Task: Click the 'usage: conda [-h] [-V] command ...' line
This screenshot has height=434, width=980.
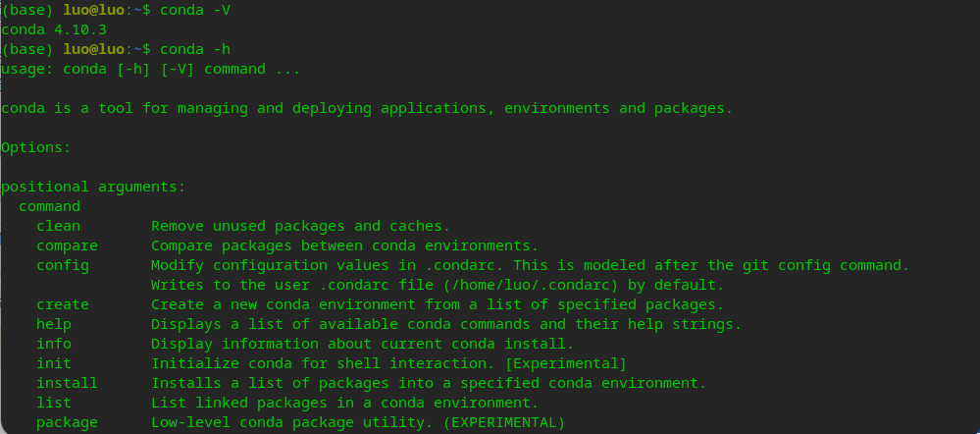Action: 151,69
